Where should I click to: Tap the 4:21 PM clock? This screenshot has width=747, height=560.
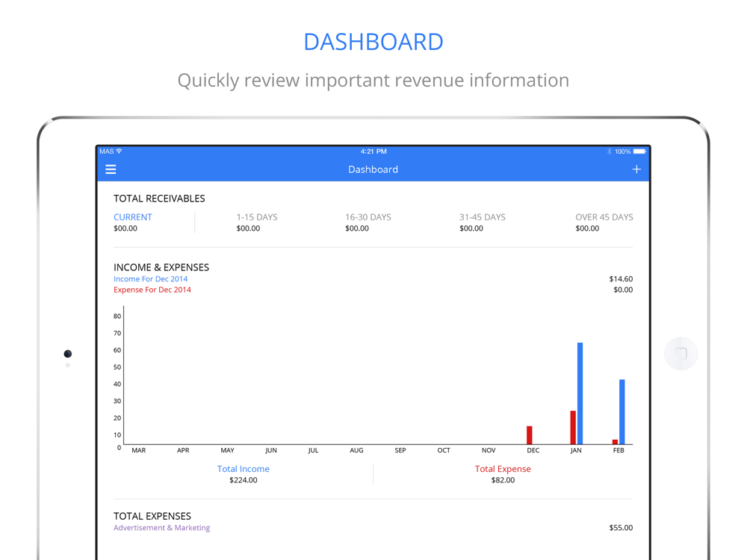[373, 152]
